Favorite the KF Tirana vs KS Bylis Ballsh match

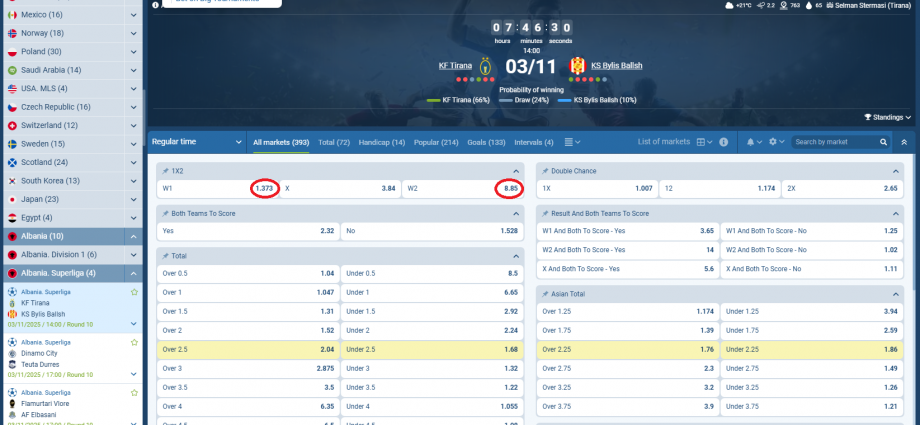(134, 292)
